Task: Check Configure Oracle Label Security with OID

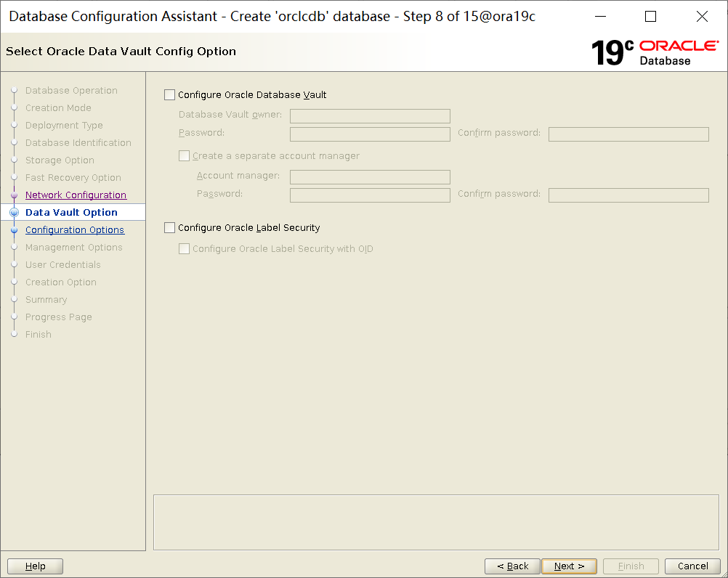Action: tap(185, 248)
